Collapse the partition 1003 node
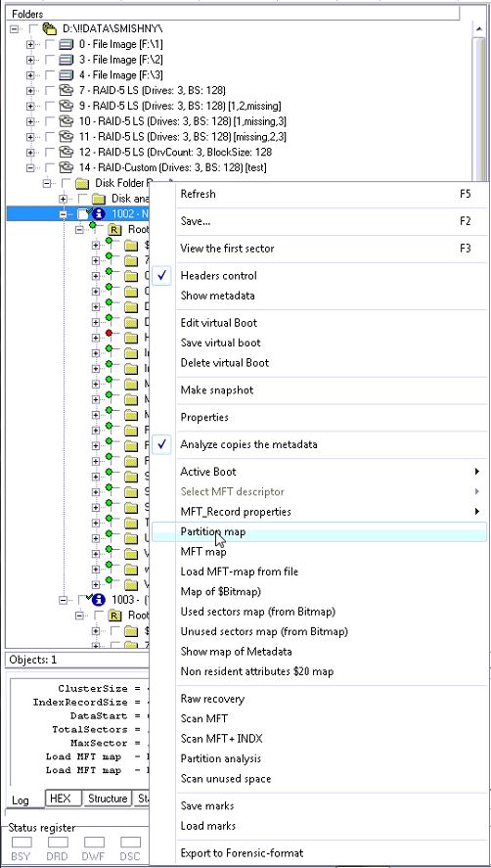Image resolution: width=491 pixels, height=868 pixels. 64,600
